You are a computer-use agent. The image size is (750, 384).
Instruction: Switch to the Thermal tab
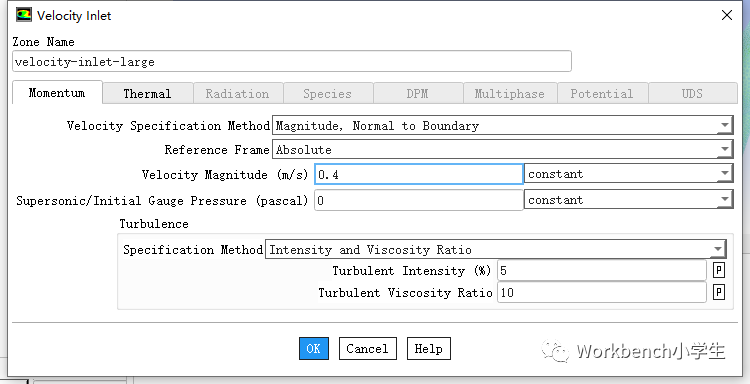pyautogui.click(x=147, y=94)
